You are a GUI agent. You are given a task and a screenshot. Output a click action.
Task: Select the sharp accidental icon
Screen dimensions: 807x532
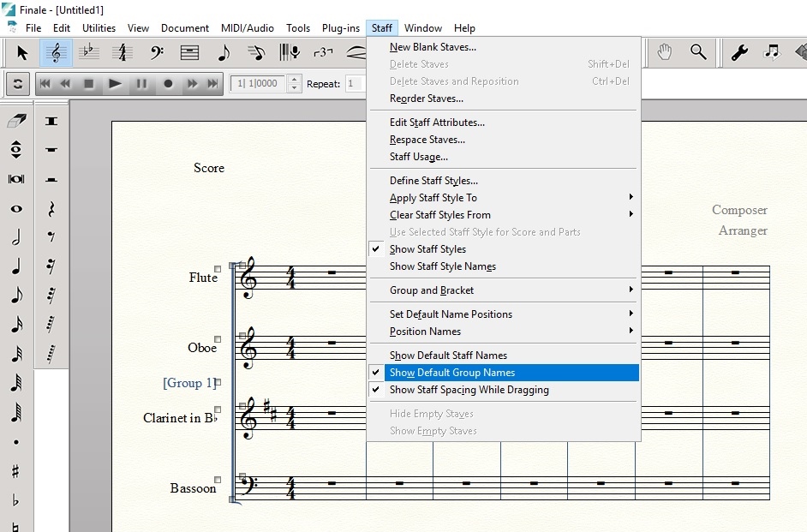click(16, 471)
